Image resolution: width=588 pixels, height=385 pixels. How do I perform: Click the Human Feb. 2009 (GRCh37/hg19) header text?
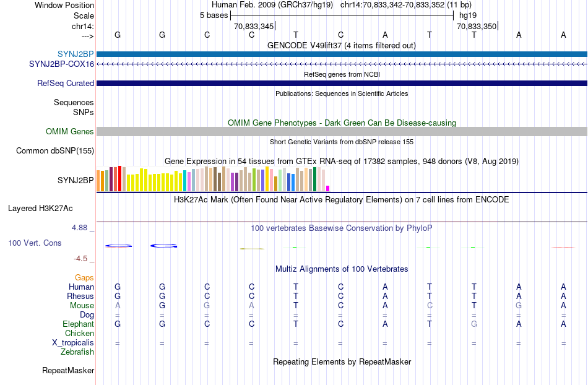click(272, 5)
